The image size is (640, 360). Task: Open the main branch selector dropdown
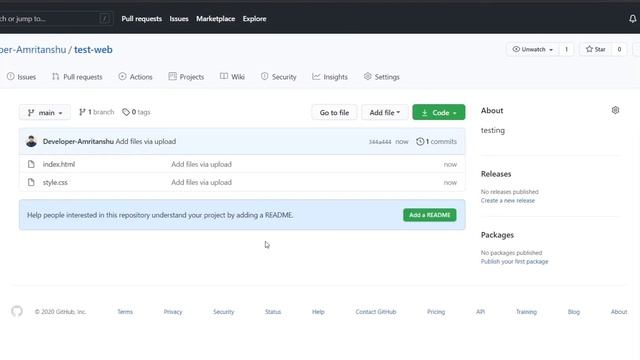44,112
